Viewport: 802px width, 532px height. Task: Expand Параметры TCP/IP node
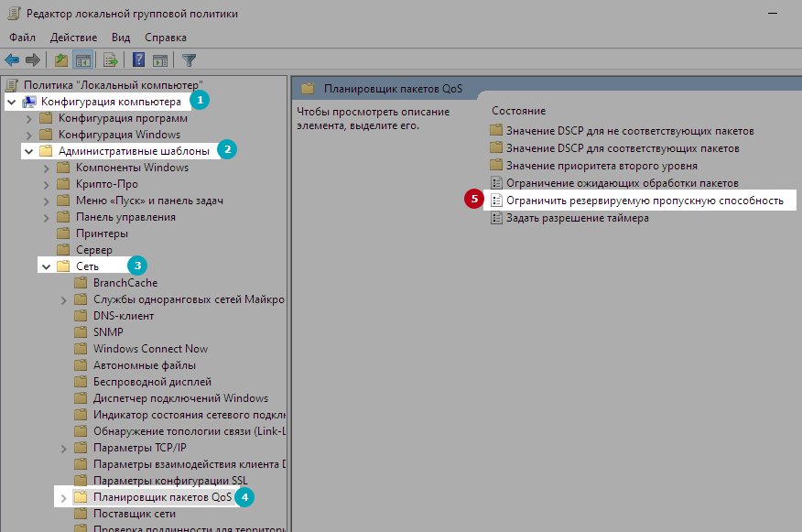tap(63, 449)
